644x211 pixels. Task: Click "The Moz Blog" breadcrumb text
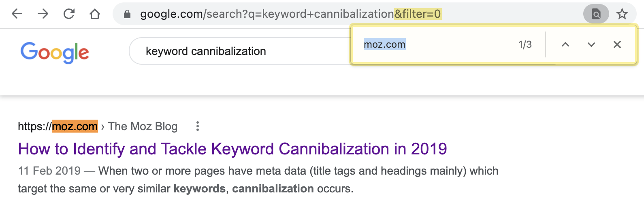click(143, 127)
